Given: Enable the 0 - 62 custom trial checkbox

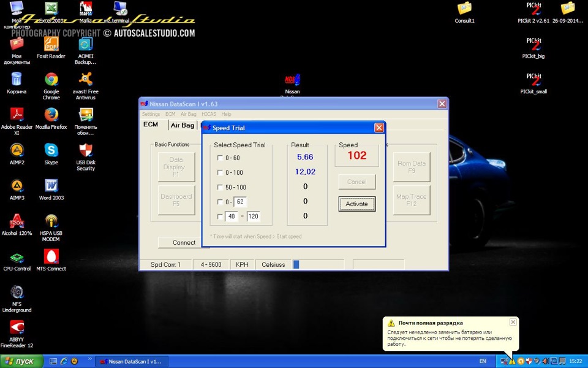Looking at the screenshot, I should [220, 202].
